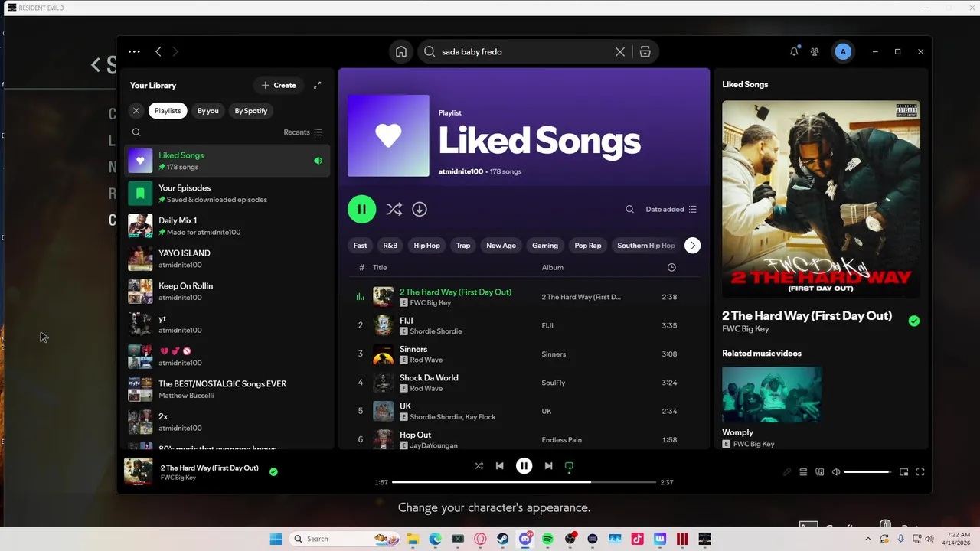980x551 pixels.
Task: Select the FIJI track row
Action: pos(524,325)
